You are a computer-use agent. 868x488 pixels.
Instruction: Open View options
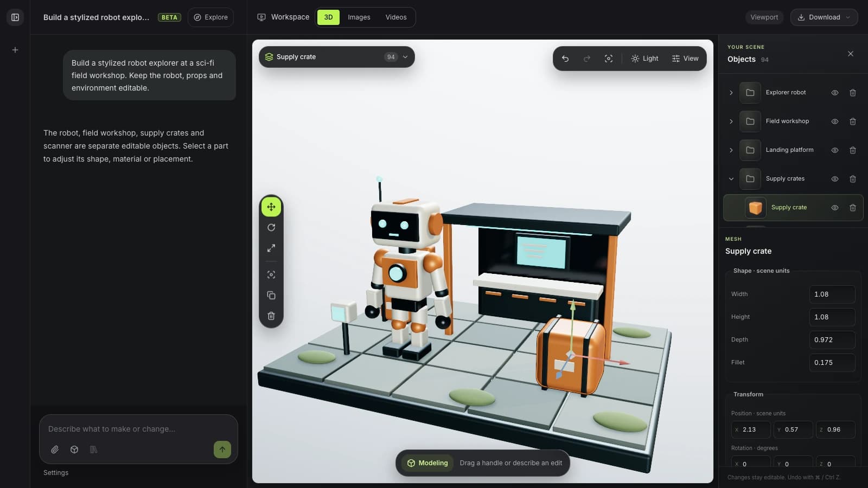[x=685, y=59]
